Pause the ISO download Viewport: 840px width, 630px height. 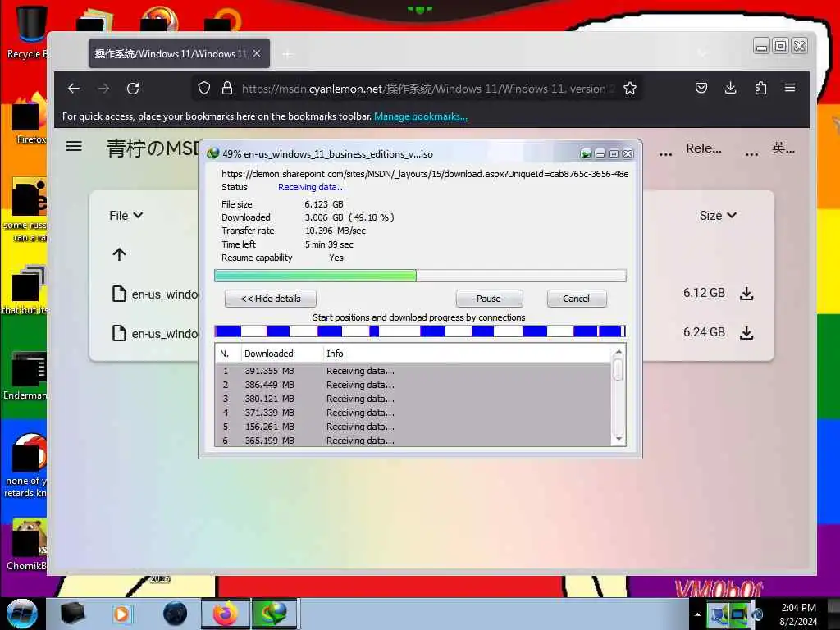pyautogui.click(x=489, y=299)
